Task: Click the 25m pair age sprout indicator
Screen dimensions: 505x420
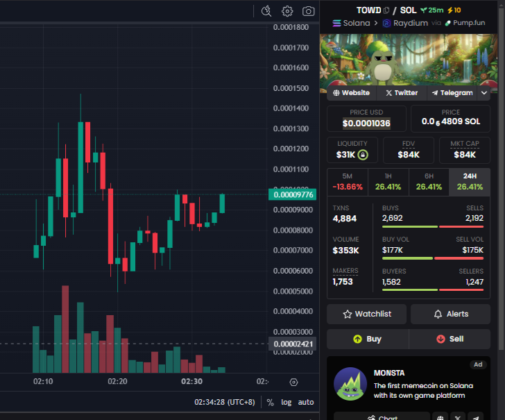Action: click(x=432, y=10)
